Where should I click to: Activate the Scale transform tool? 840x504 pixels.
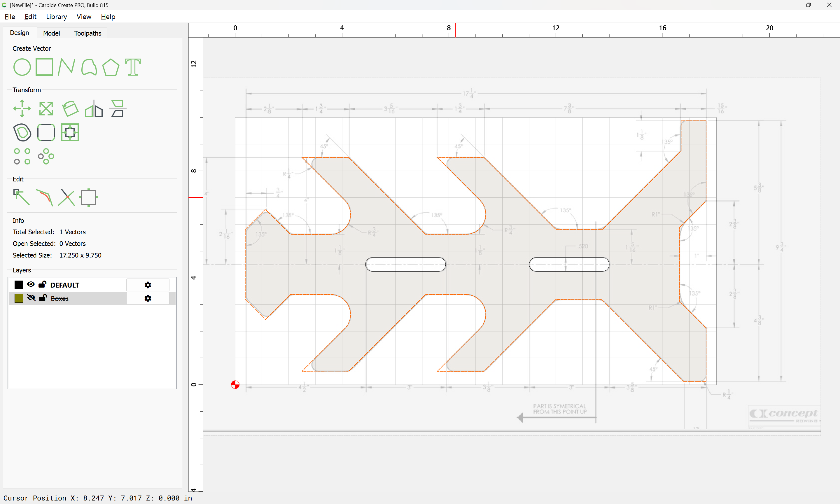[x=46, y=109]
